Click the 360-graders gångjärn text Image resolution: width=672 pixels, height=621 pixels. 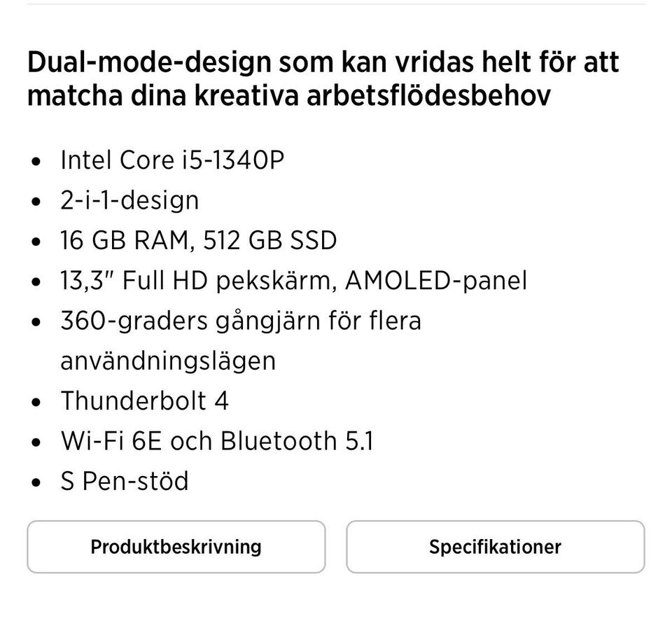pyautogui.click(x=240, y=321)
